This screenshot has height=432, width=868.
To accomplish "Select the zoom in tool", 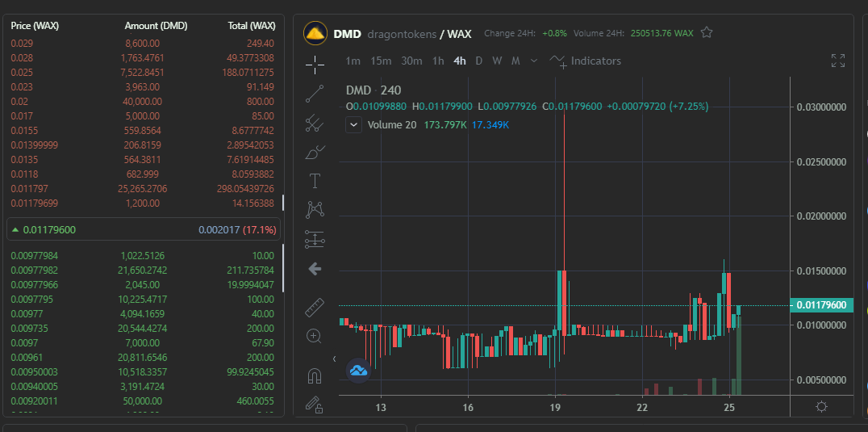I will click(315, 336).
